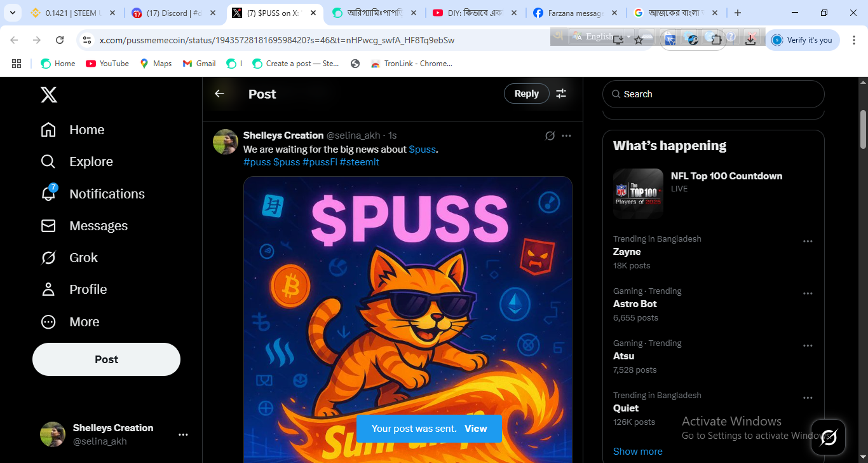Image resolution: width=868 pixels, height=463 pixels.
Task: Switch to the Google search tab
Action: pyautogui.click(x=675, y=13)
